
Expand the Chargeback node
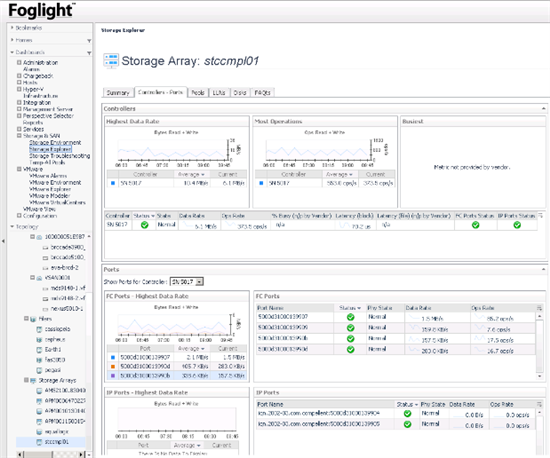pos(19,76)
